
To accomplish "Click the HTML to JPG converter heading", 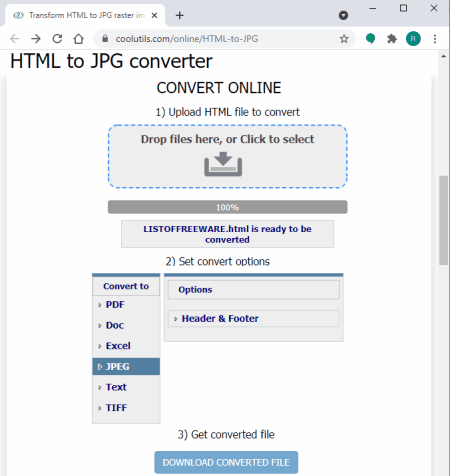I will click(111, 61).
